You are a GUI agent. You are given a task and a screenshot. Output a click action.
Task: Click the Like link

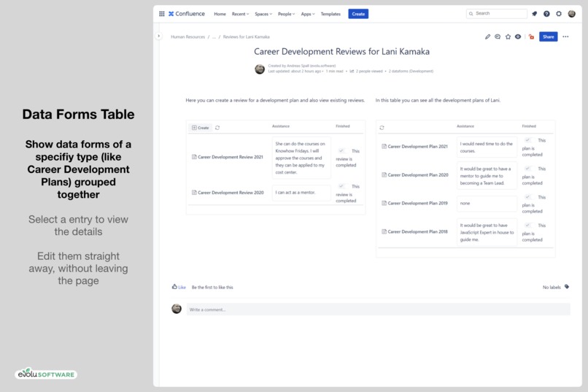point(182,288)
